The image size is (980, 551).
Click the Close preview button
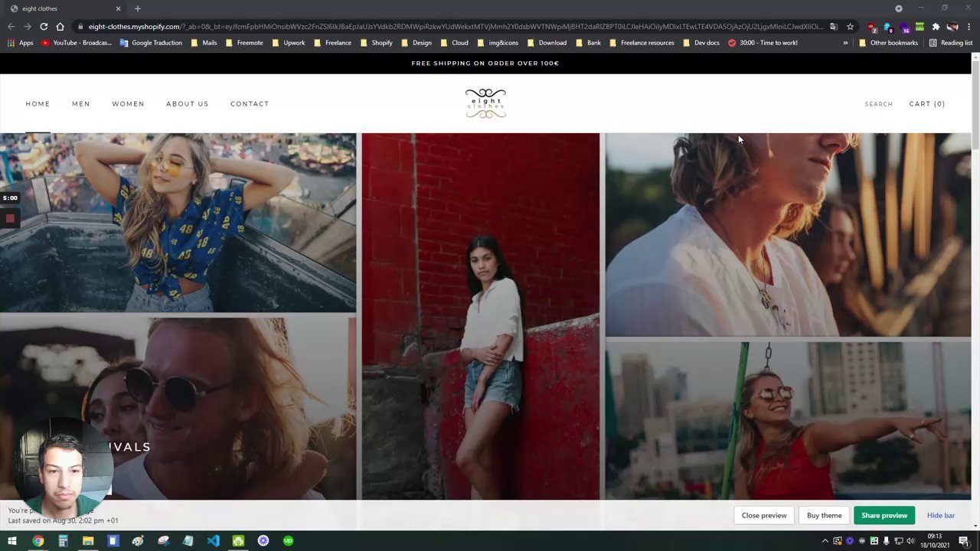pos(764,516)
